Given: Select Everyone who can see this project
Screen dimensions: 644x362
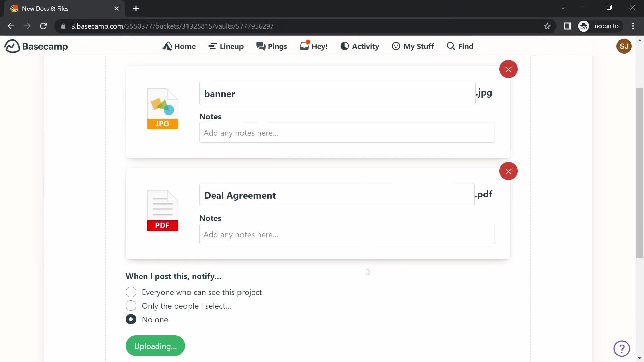Looking at the screenshot, I should [131, 292].
